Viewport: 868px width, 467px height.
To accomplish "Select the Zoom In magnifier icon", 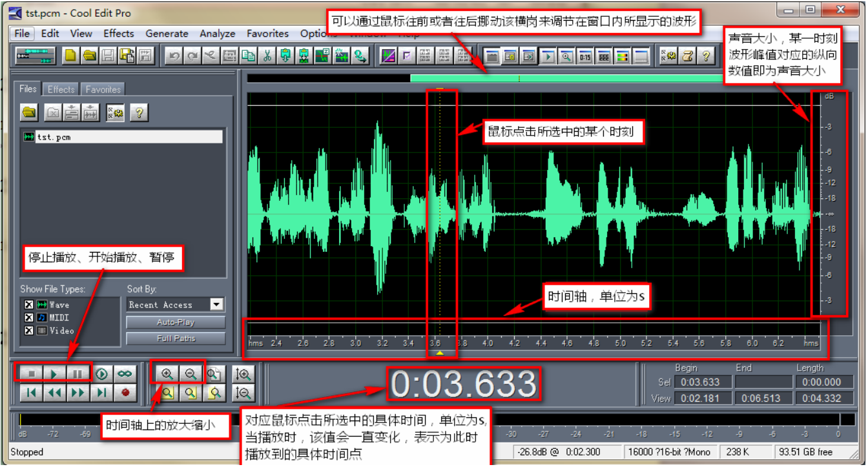I will point(168,373).
